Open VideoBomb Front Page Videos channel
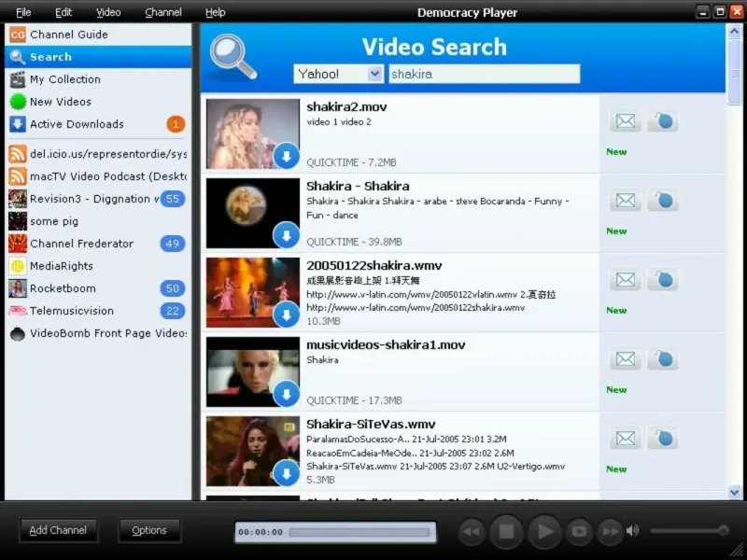Image resolution: width=747 pixels, height=560 pixels. click(98, 333)
